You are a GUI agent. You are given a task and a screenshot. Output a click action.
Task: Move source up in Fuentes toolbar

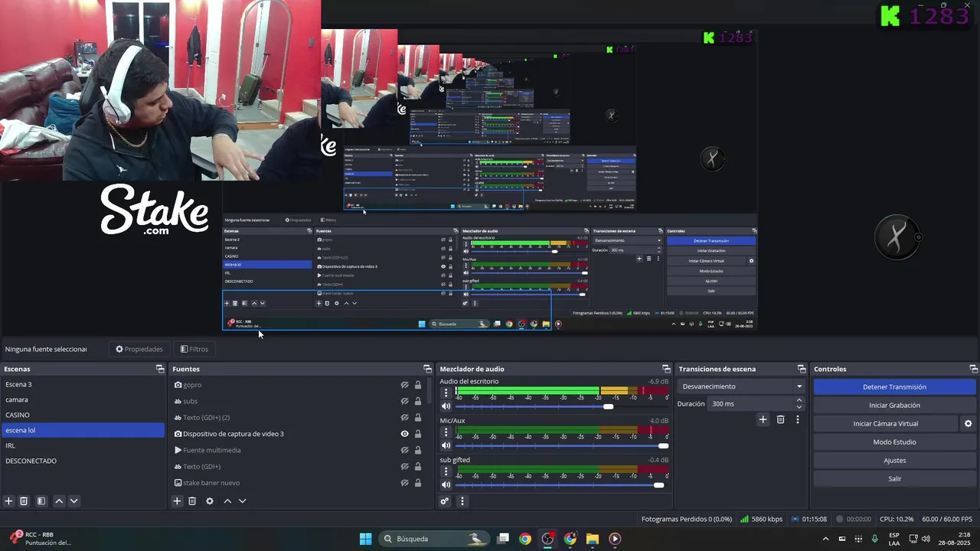227,501
